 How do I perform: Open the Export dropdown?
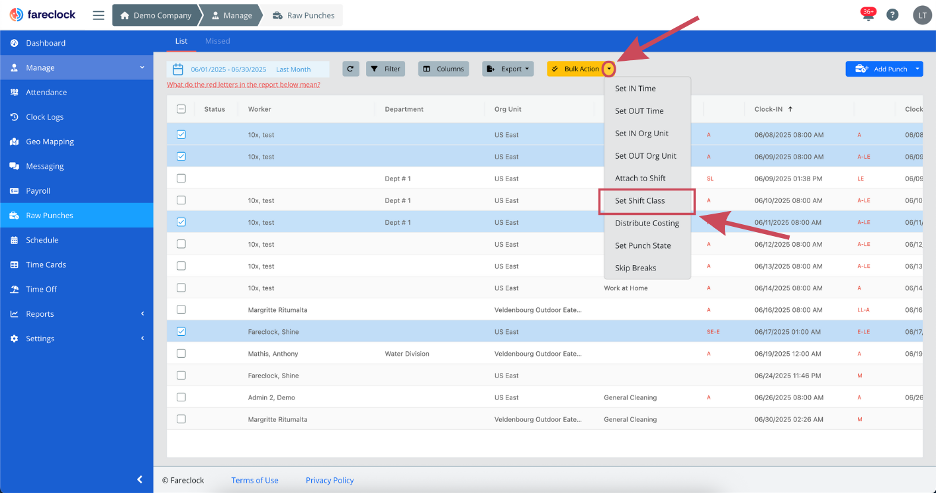pyautogui.click(x=508, y=69)
